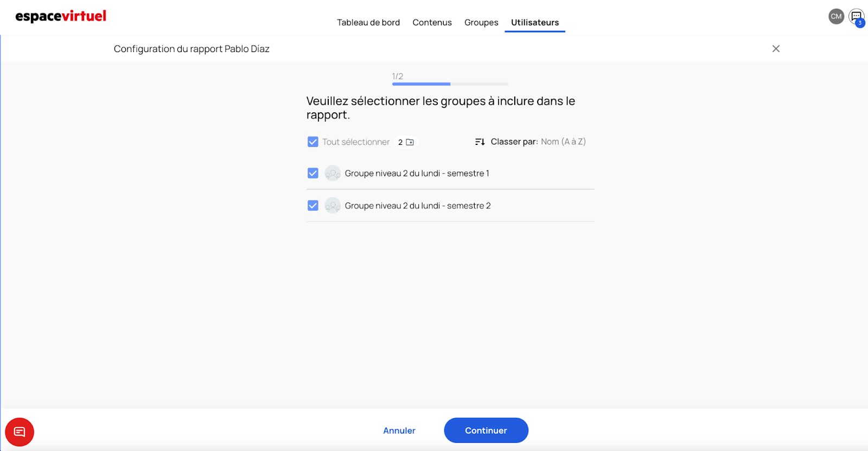
Task: Open the red chat support bubble
Action: [x=20, y=431]
